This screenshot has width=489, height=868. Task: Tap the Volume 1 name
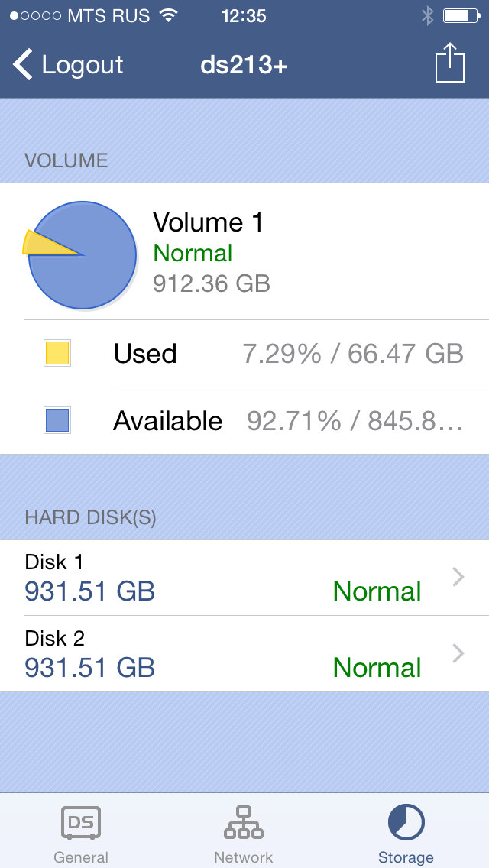coord(208,222)
